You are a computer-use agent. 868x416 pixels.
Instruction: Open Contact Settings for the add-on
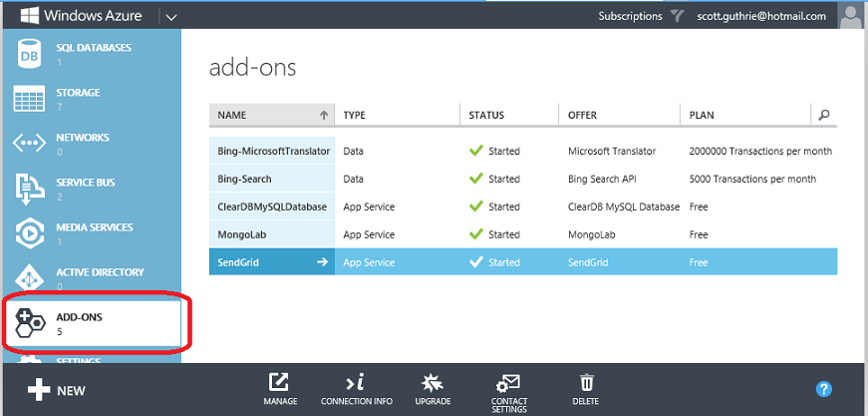(x=508, y=393)
